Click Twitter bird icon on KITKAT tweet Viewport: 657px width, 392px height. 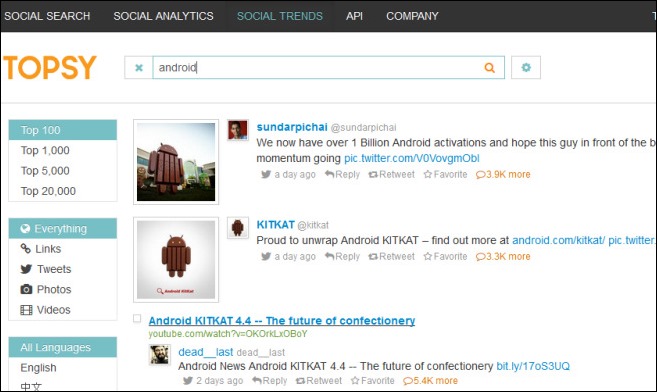pos(266,256)
